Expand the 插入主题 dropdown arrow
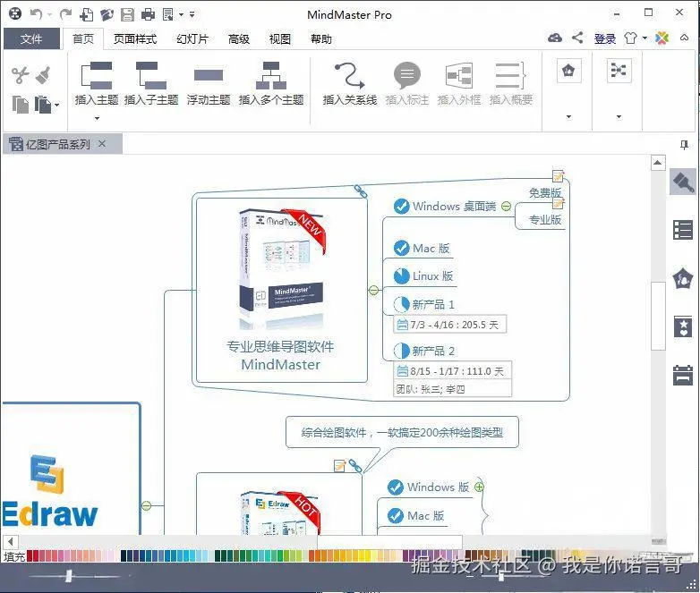The height and width of the screenshot is (593, 700). click(x=97, y=118)
